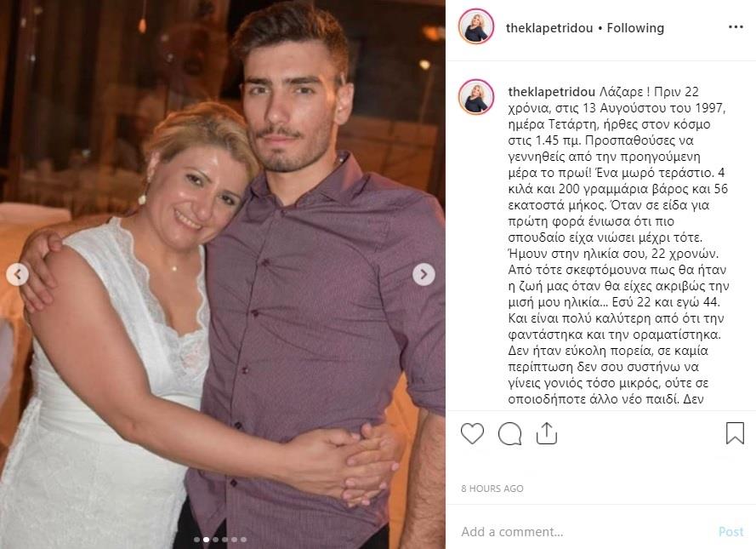Click the main post photo
756x549 pixels.
point(222,274)
